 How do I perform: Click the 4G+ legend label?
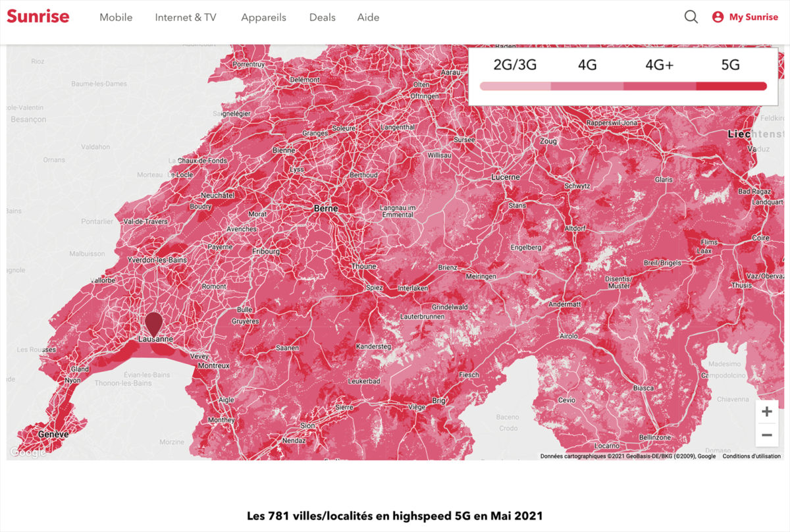(x=660, y=65)
